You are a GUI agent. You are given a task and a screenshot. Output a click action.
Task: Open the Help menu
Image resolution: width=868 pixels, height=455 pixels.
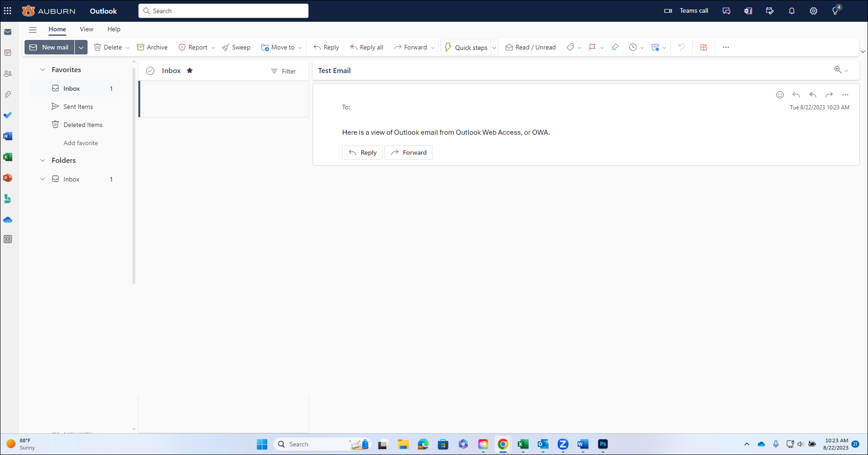(x=113, y=29)
